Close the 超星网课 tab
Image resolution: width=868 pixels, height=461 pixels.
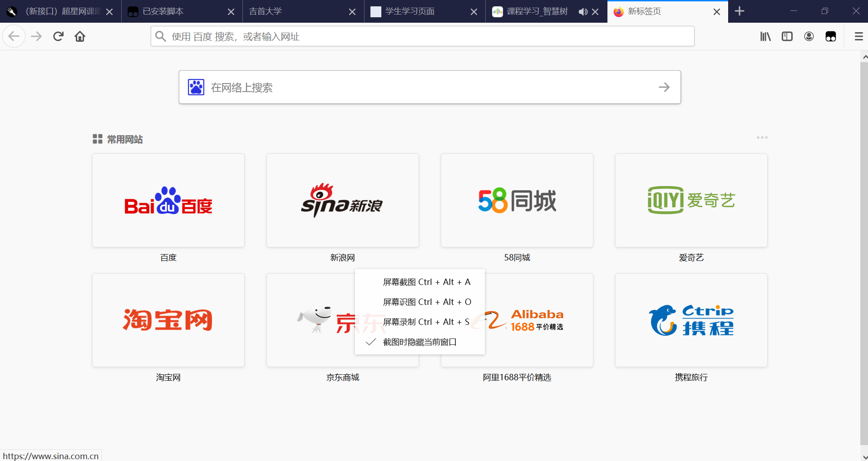[109, 12]
